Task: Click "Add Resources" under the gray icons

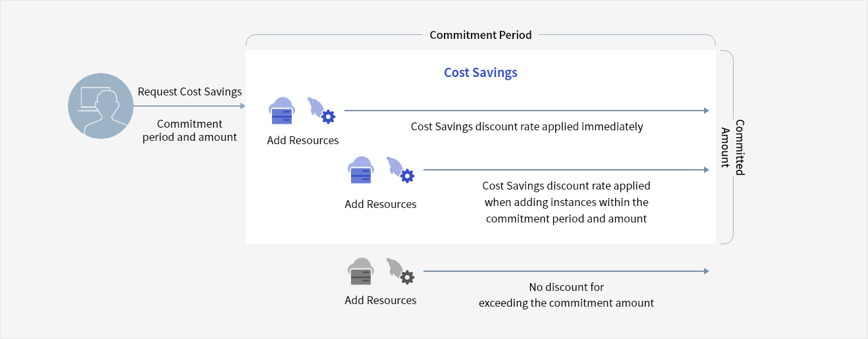Action: (381, 300)
